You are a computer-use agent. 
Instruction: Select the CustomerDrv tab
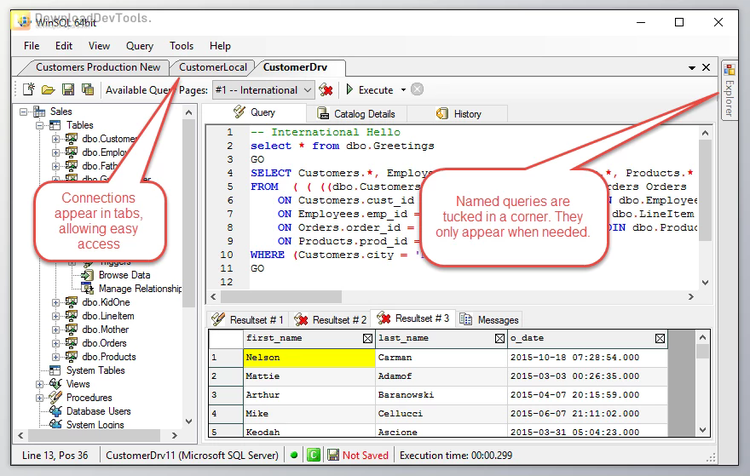(295, 67)
